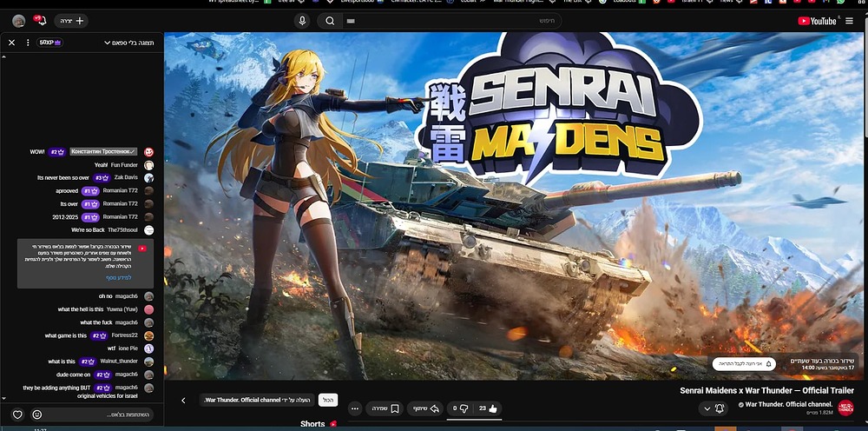Open the account avatar menu

(18, 21)
